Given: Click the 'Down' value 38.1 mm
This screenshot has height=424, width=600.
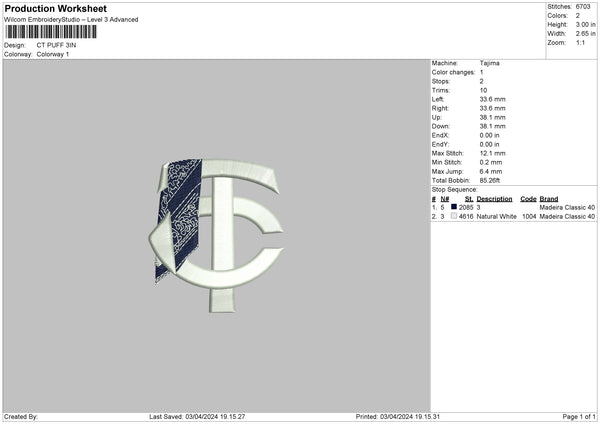Looking at the screenshot, I should (x=492, y=126).
